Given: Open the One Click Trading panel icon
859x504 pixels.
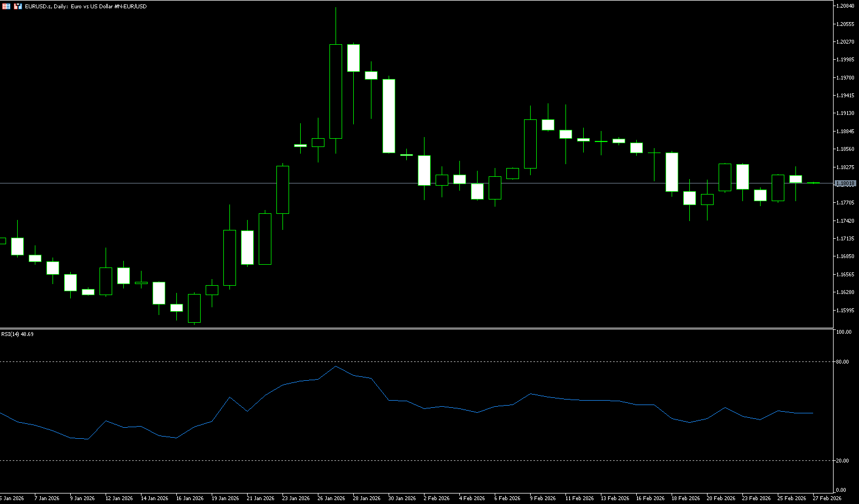Looking at the screenshot, I should coord(18,6).
